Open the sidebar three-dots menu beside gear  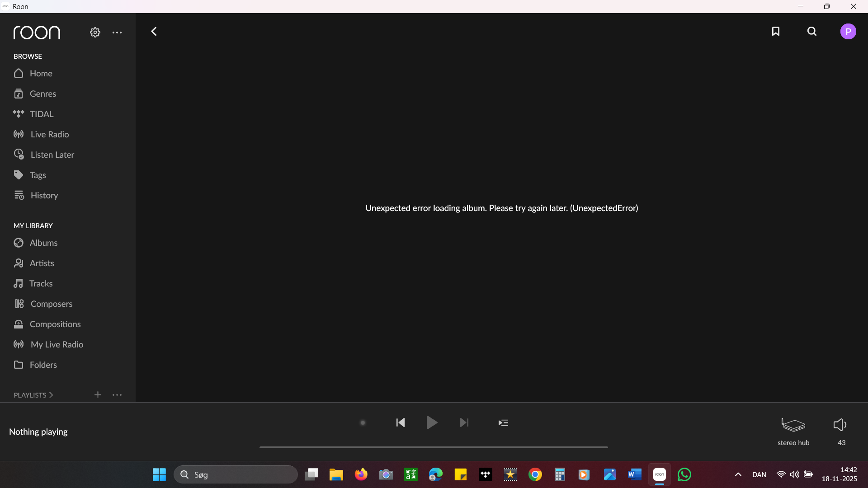(117, 33)
